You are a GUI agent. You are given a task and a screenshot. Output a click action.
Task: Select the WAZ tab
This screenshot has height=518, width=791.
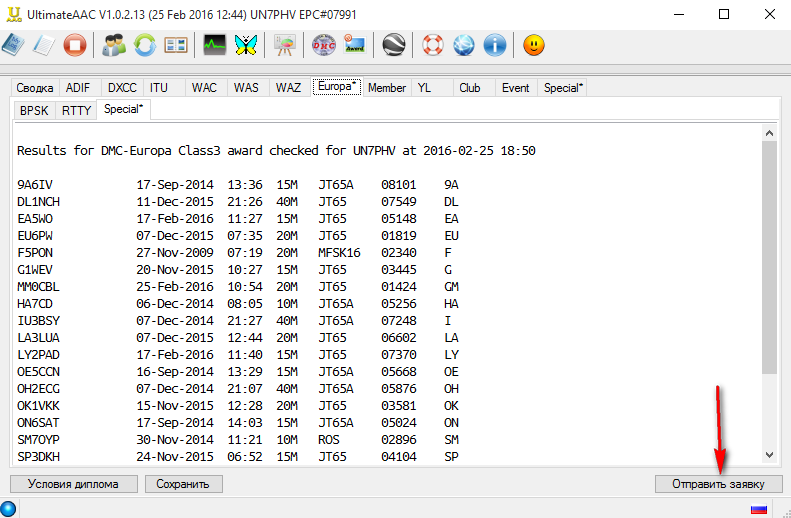[x=288, y=88]
